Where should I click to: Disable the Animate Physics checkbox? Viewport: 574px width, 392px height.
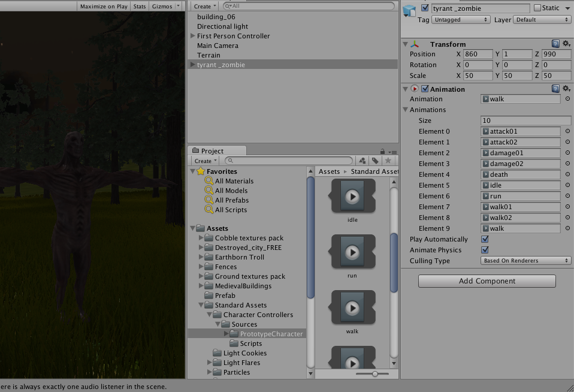click(x=484, y=250)
